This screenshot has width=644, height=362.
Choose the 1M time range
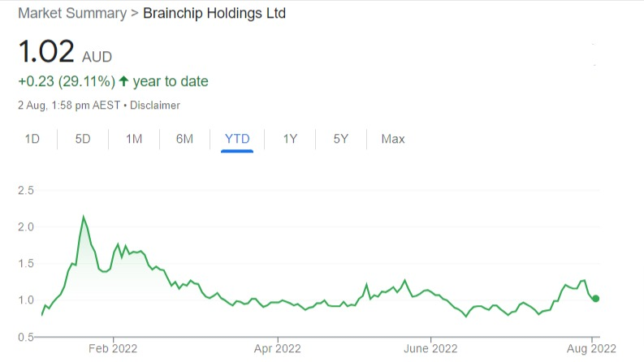point(134,139)
